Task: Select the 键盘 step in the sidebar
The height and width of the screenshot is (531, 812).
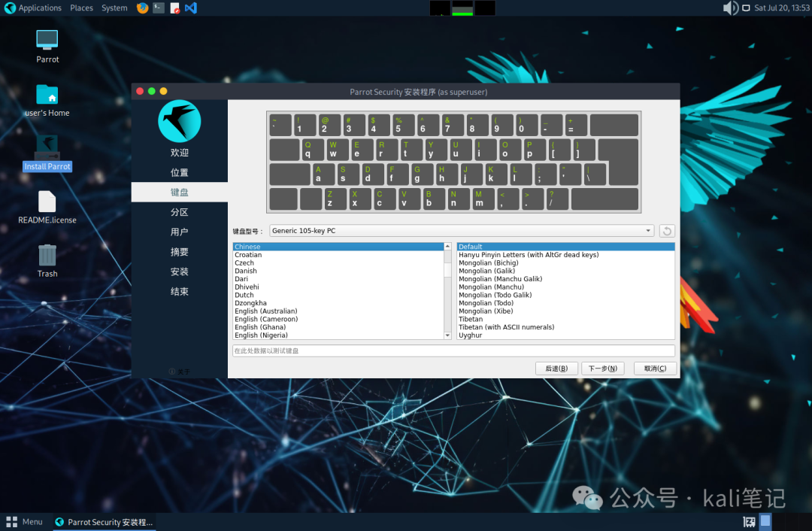Action: [180, 193]
